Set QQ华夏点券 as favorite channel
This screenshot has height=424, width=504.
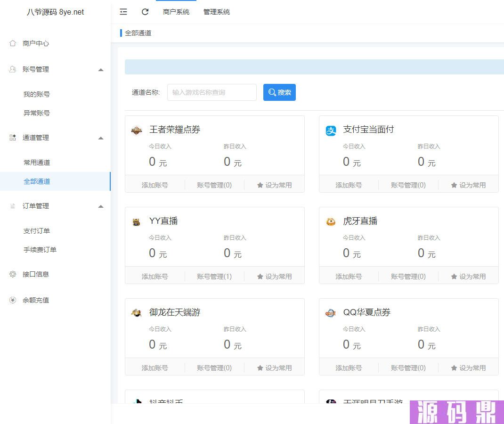468,368
